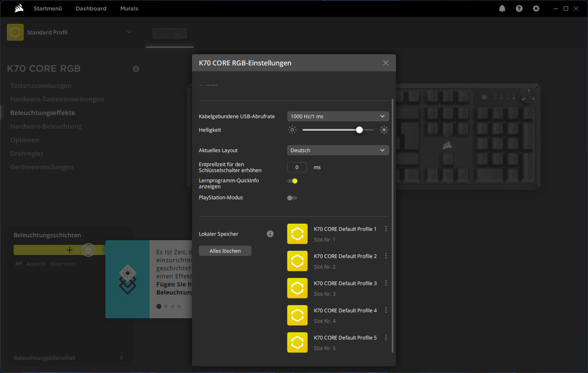
Task: Click the Beleuchtungsschichten heading
Action: tap(47, 235)
